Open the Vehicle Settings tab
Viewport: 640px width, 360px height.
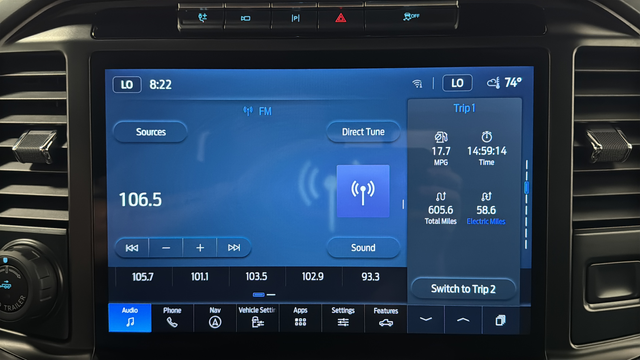point(258,318)
